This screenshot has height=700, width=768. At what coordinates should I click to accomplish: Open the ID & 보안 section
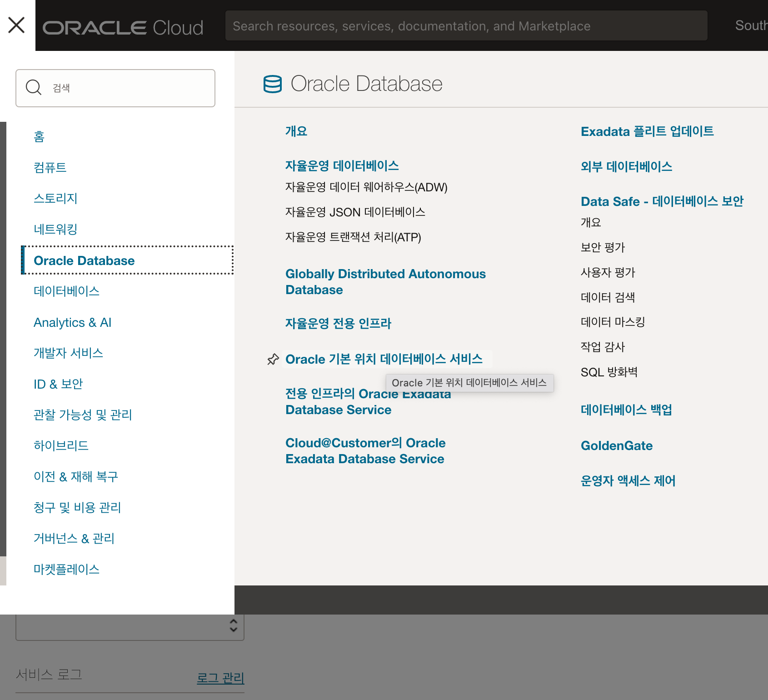58,384
